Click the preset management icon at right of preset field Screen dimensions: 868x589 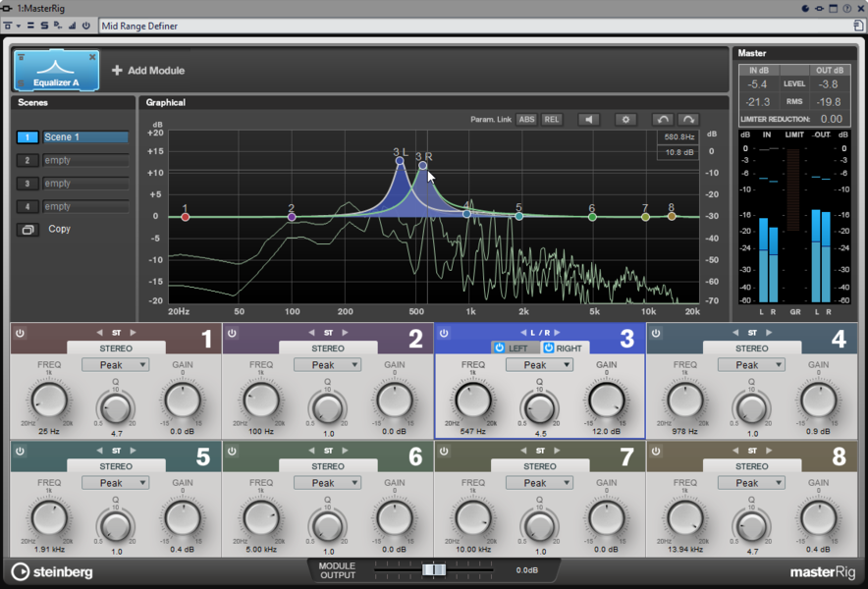pyautogui.click(x=858, y=26)
